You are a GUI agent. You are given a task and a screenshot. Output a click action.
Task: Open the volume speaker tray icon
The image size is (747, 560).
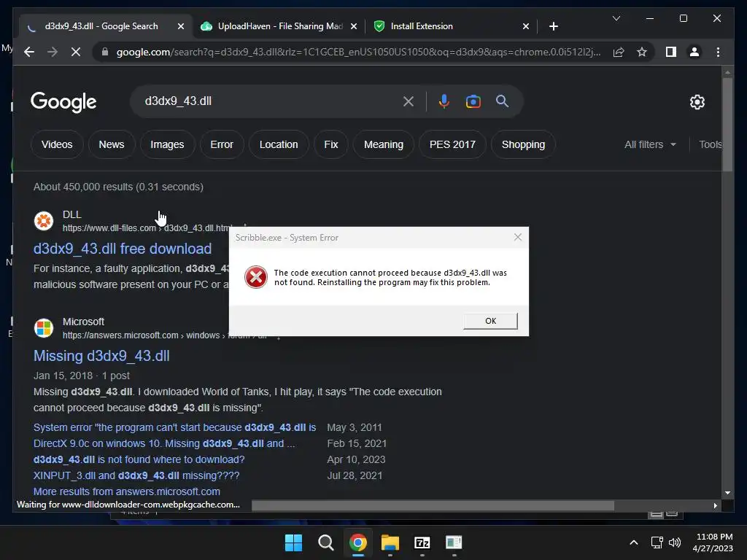[x=675, y=542]
